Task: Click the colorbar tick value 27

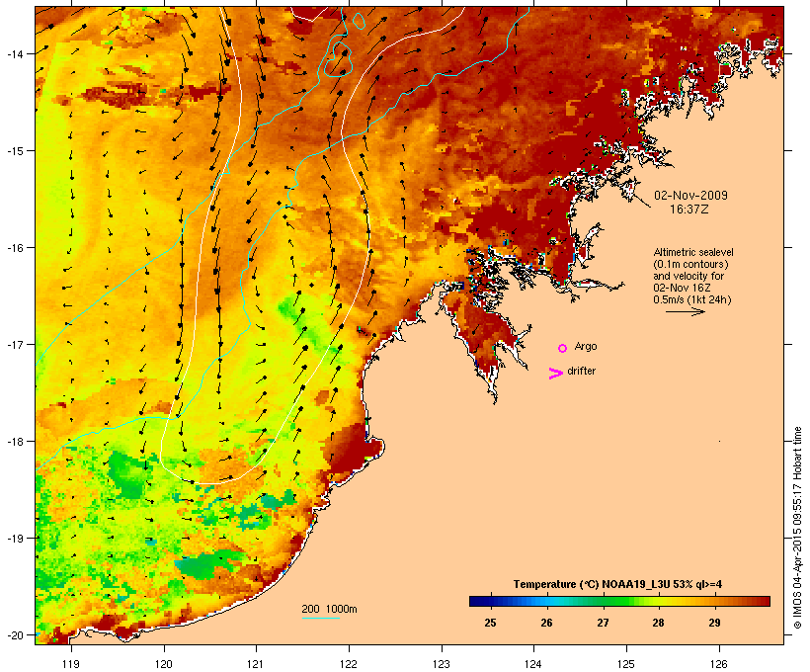Action: tap(603, 623)
